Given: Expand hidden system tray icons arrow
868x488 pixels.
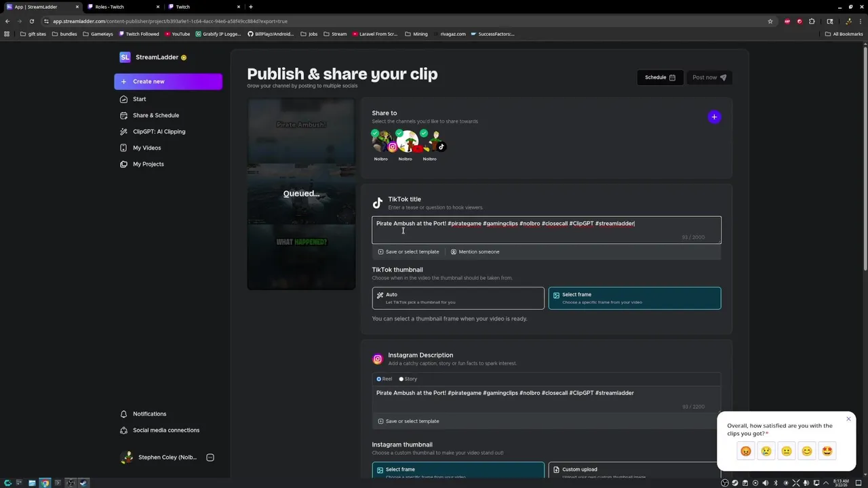Looking at the screenshot, I should 826,483.
